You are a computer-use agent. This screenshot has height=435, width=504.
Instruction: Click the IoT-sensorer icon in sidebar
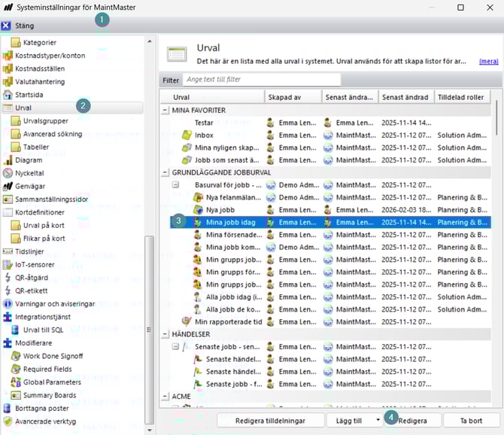(8, 265)
